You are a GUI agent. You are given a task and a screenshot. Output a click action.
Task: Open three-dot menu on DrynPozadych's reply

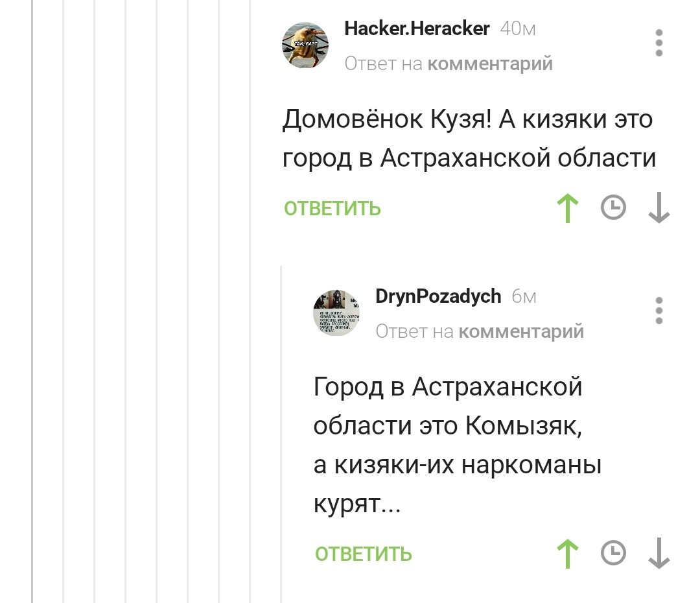(659, 311)
